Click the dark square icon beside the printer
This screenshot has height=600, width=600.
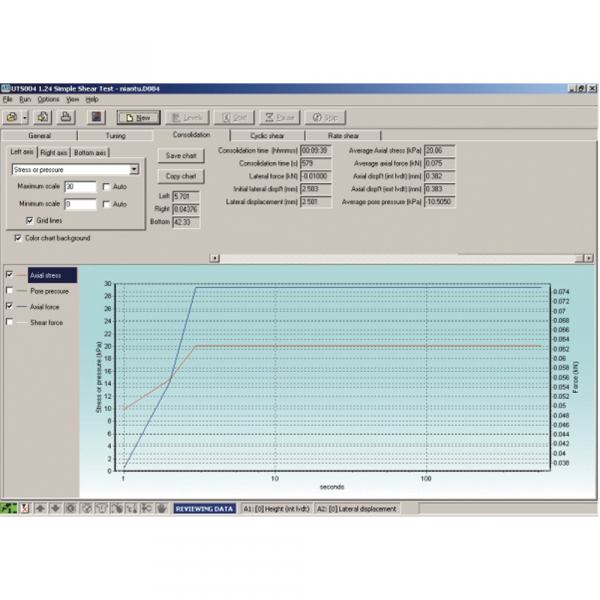[x=97, y=117]
